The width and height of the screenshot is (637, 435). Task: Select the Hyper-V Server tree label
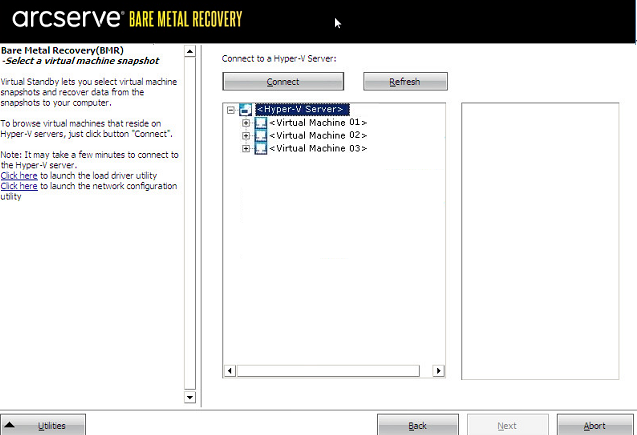coord(301,109)
